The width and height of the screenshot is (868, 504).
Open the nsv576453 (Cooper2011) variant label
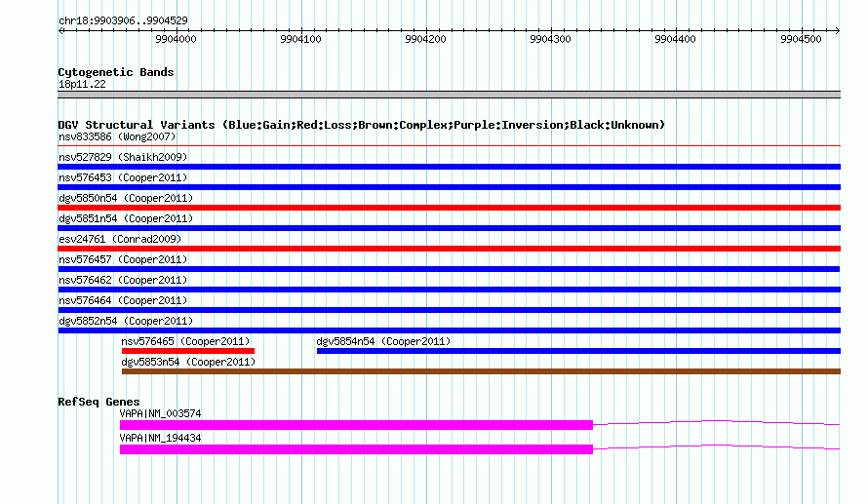tap(123, 177)
